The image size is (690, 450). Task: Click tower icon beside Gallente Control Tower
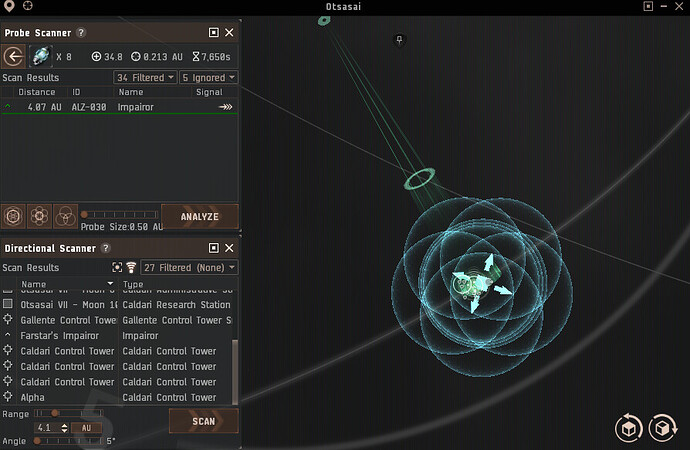click(x=7, y=319)
